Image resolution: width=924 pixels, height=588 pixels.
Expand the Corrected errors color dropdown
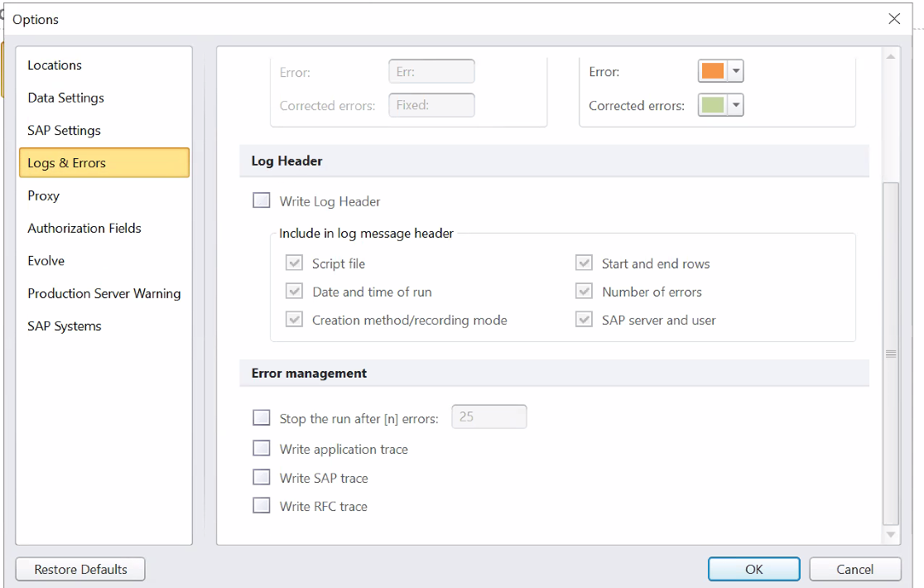(736, 106)
